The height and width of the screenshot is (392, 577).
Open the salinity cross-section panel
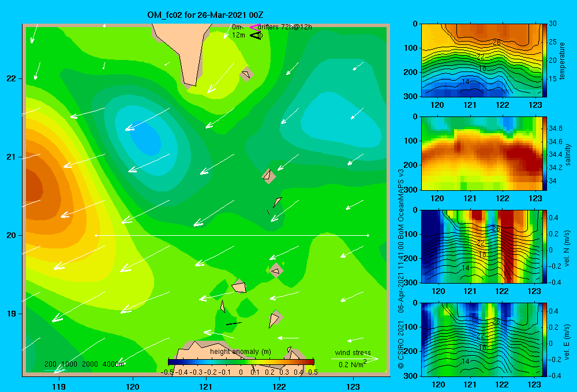481,153
